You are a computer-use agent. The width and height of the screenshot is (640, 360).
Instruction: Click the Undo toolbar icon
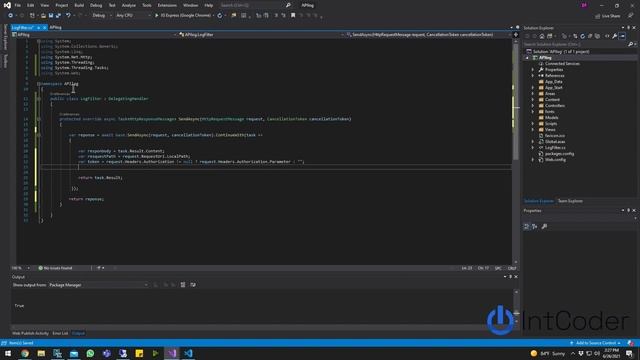coord(68,16)
